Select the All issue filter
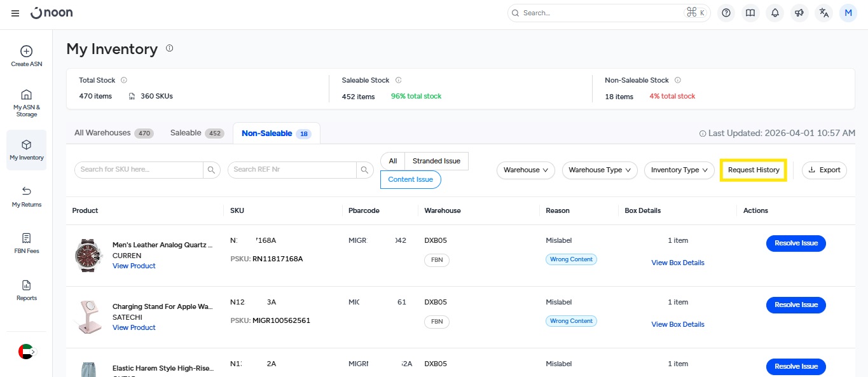Viewport: 868px width, 377px height. tap(393, 161)
